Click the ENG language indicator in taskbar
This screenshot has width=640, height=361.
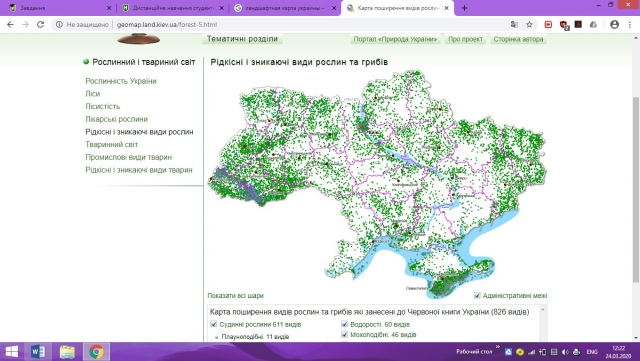click(x=592, y=352)
